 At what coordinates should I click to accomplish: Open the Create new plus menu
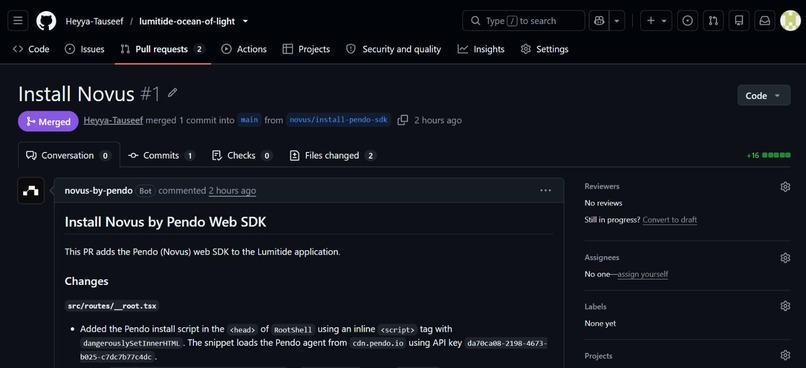click(656, 21)
